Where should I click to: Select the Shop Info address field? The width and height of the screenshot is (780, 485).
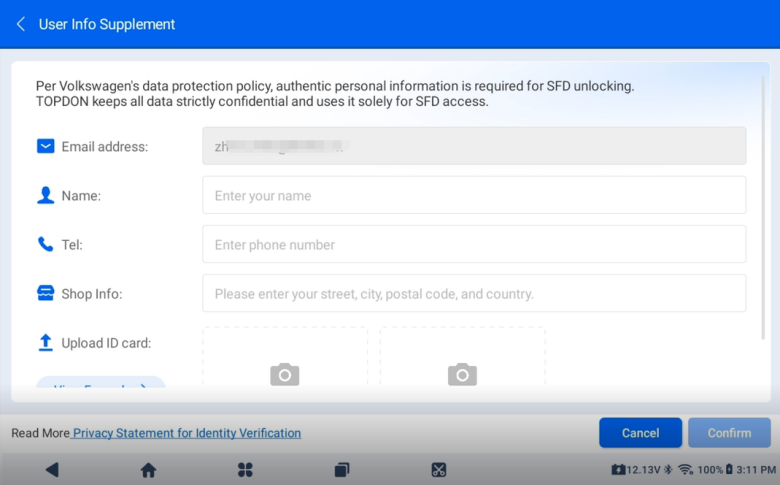coord(474,293)
